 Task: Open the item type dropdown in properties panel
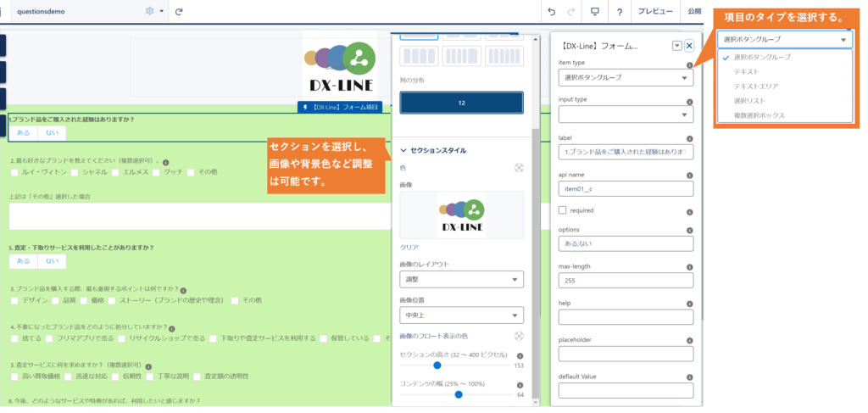626,78
